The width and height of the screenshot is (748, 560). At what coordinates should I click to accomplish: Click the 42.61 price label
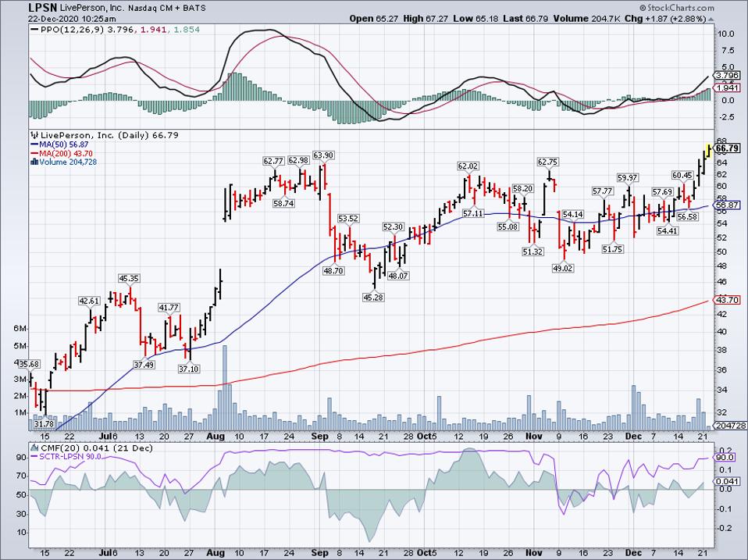[x=89, y=301]
